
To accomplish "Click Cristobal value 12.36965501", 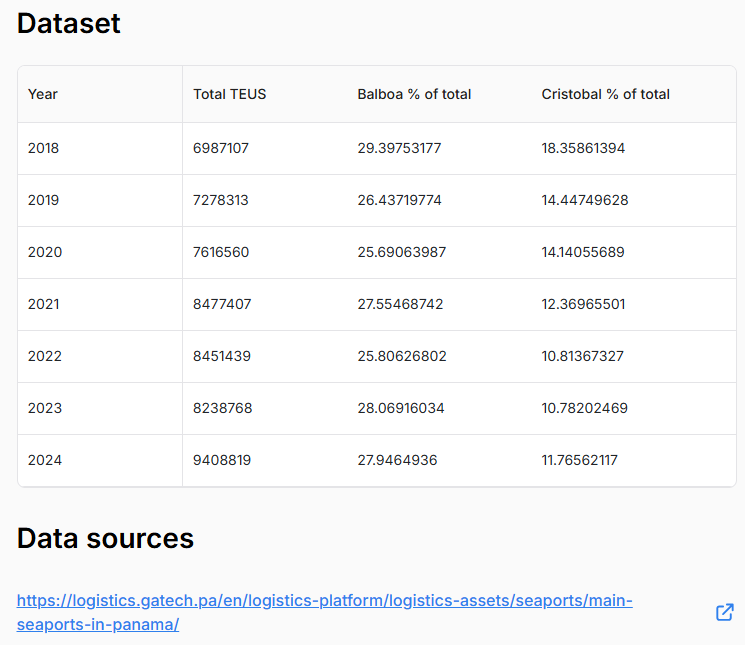I will pyautogui.click(x=583, y=304).
